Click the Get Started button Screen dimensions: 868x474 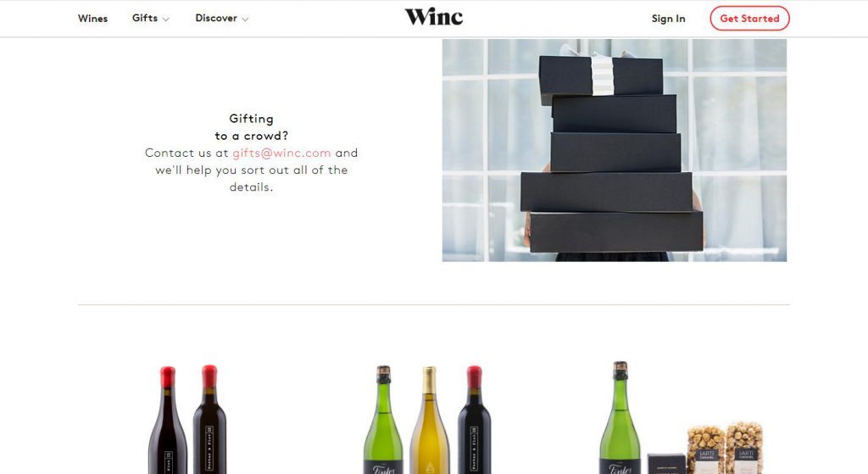(x=749, y=19)
